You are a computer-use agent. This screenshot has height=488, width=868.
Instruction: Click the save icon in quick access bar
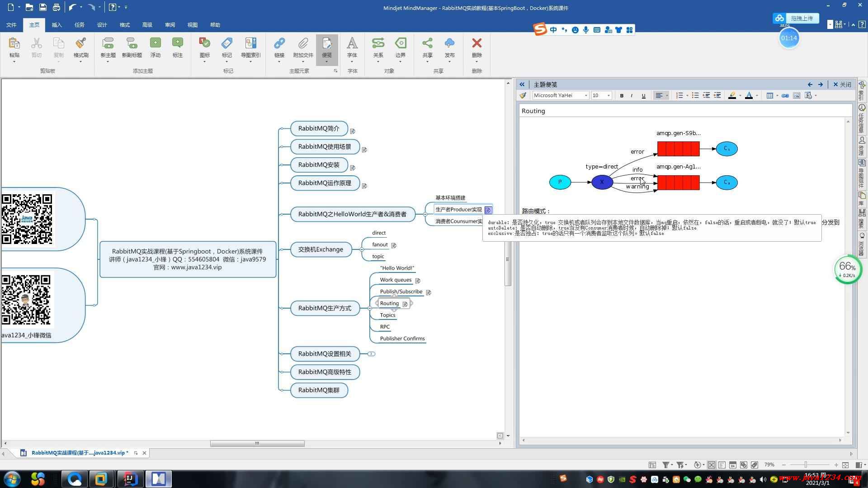(42, 7)
